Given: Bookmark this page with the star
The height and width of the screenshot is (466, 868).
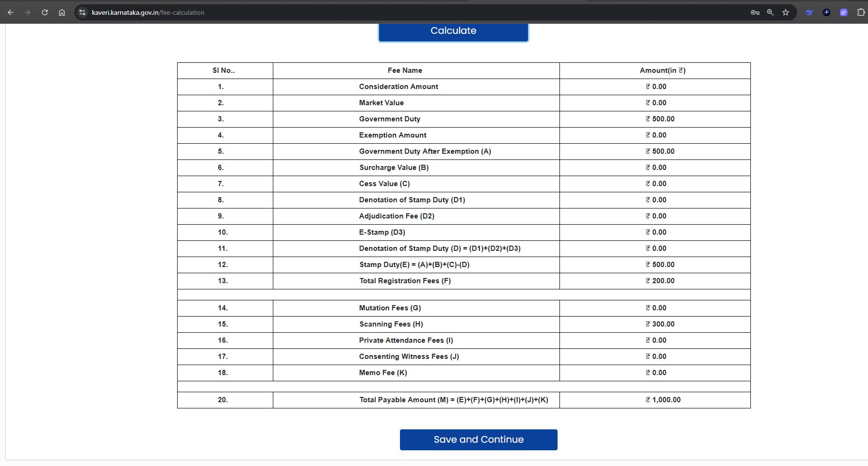Looking at the screenshot, I should pos(786,12).
